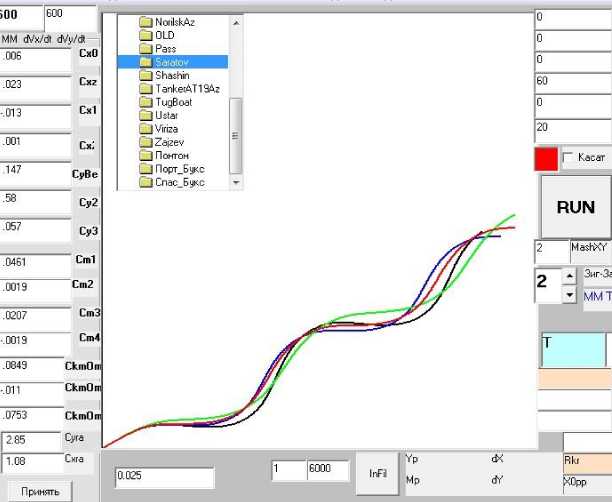The image size is (612, 502).
Task: Click the folder list scroll up arrow
Action: [236, 23]
